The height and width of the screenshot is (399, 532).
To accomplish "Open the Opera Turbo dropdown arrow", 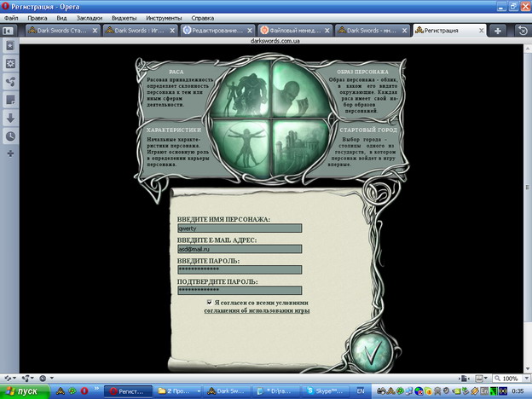I will tap(51, 378).
